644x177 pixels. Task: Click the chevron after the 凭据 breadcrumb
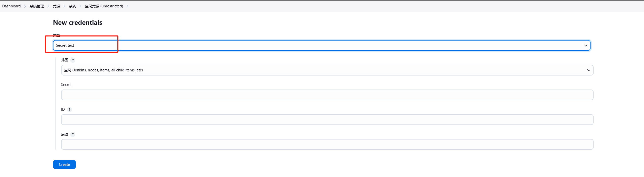pyautogui.click(x=64, y=6)
